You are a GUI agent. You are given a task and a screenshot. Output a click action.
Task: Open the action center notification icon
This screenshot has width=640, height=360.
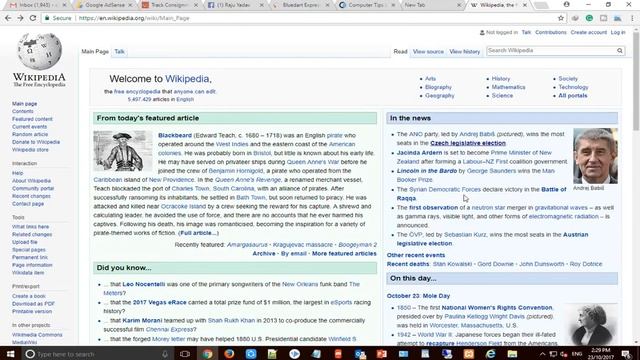pos(627,354)
